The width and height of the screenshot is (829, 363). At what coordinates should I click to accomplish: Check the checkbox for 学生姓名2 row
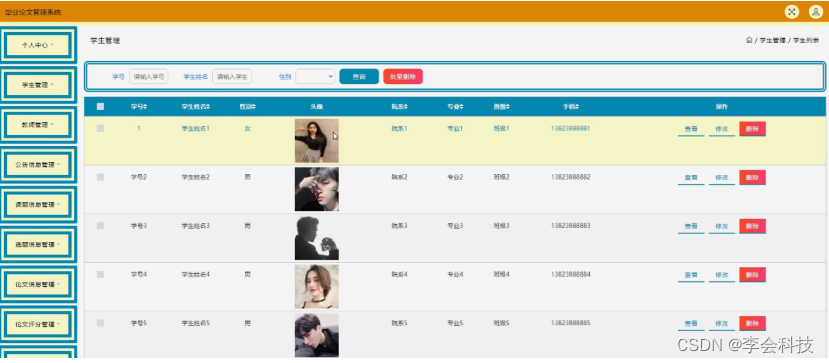[100, 177]
